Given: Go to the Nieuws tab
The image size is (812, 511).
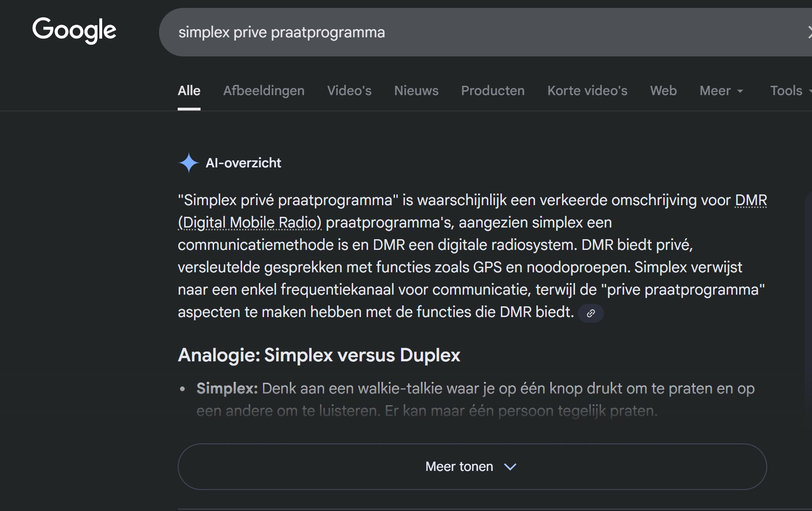Looking at the screenshot, I should (x=416, y=90).
